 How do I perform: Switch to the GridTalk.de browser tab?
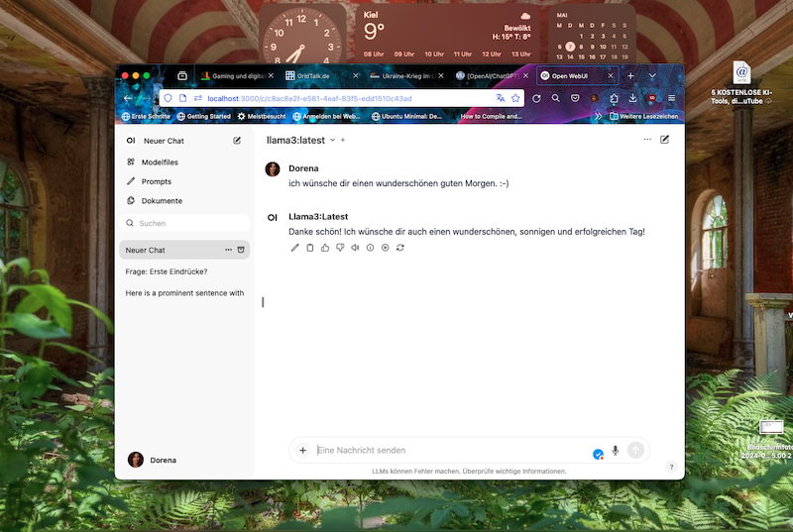(x=313, y=75)
